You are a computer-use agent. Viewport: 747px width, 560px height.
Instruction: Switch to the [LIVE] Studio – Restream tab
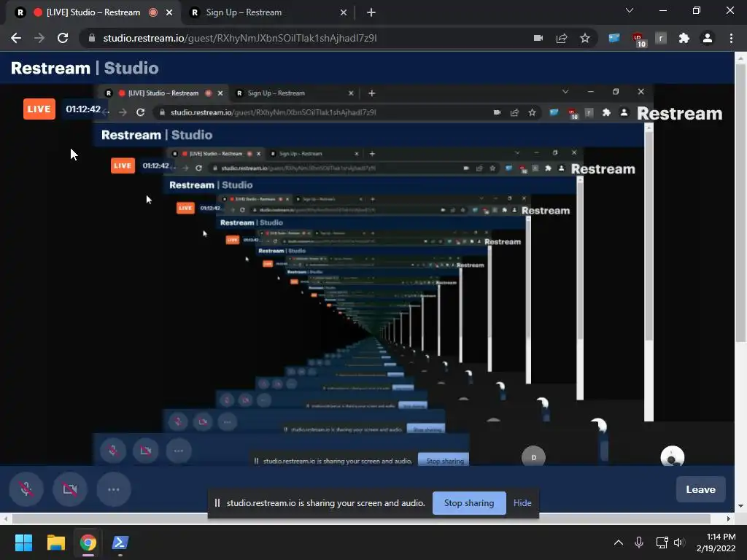click(93, 12)
